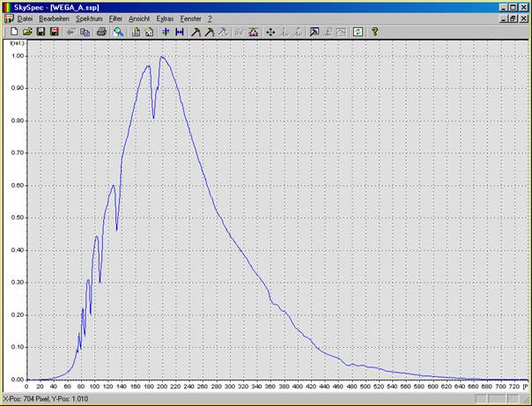The image size is (532, 406).
Task: Open the Fenster menu
Action: [190, 18]
